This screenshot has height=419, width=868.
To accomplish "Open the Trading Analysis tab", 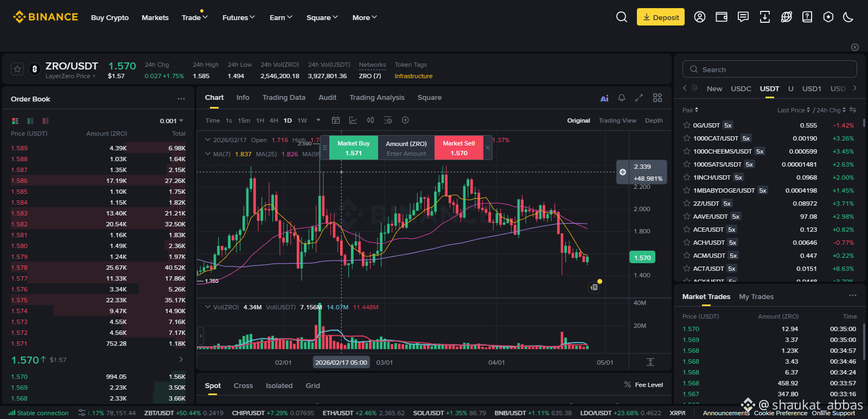I will point(377,98).
